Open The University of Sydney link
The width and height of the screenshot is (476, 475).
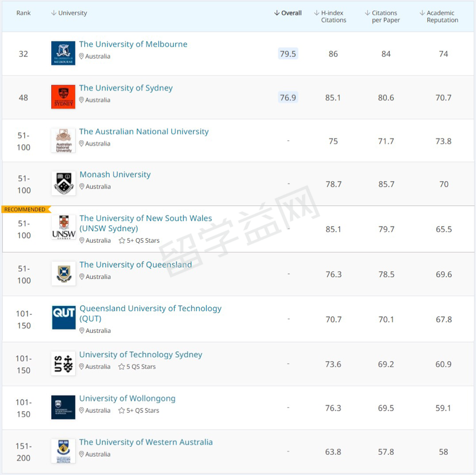point(126,88)
